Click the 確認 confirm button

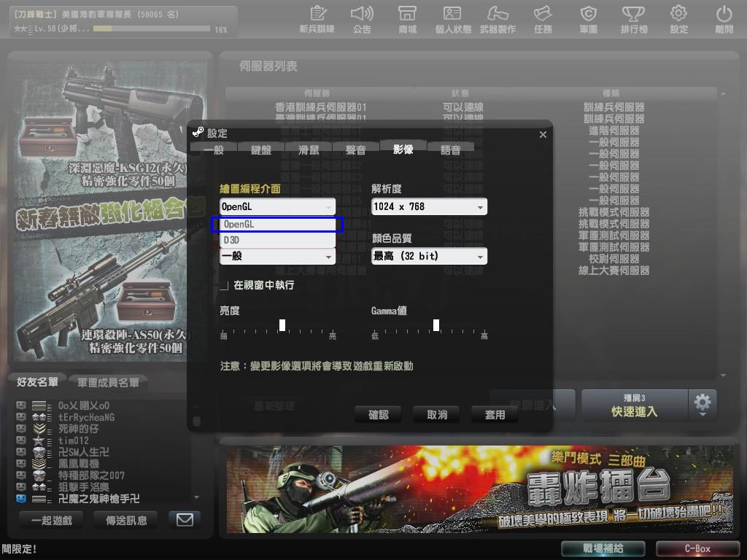pyautogui.click(x=379, y=415)
